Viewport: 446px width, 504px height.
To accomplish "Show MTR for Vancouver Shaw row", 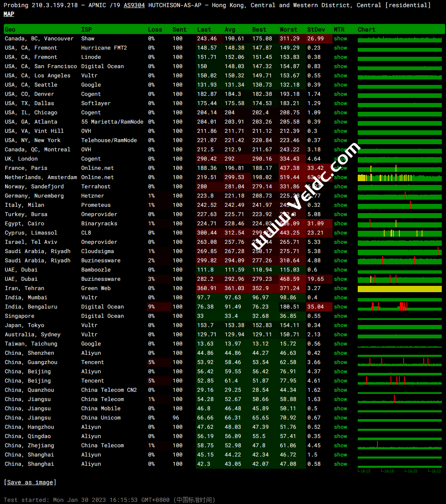I will coord(340,39).
